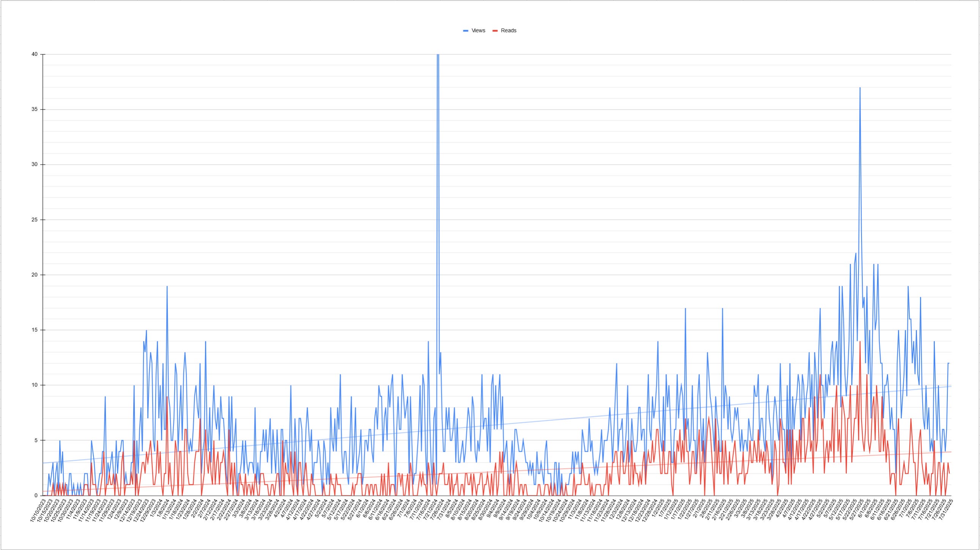Click the 35 y-axis label
980x550 pixels.
(35, 110)
